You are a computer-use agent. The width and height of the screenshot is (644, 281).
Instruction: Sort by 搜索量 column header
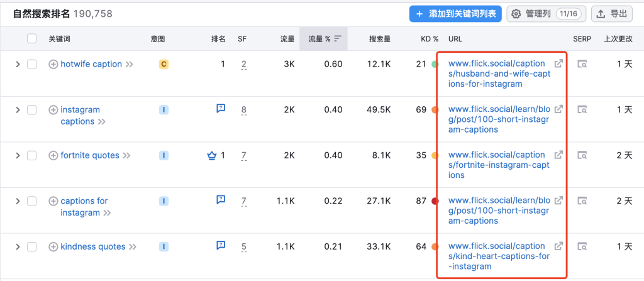[x=380, y=39]
